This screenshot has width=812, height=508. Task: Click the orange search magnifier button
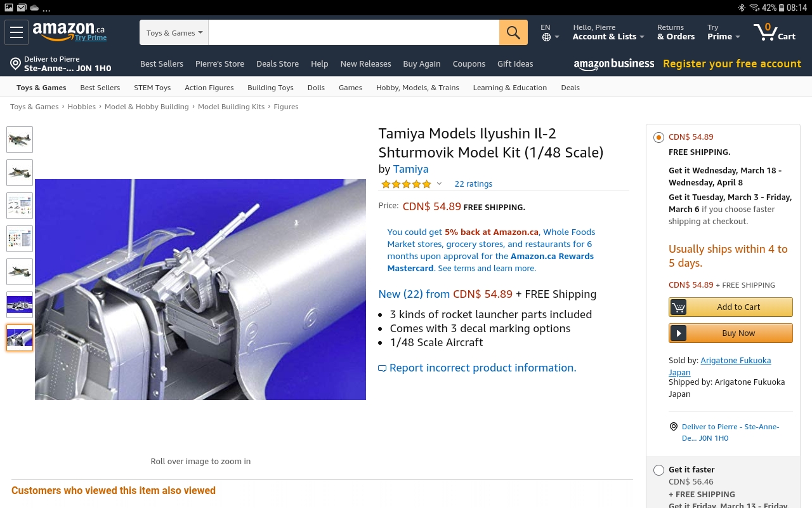point(513,32)
